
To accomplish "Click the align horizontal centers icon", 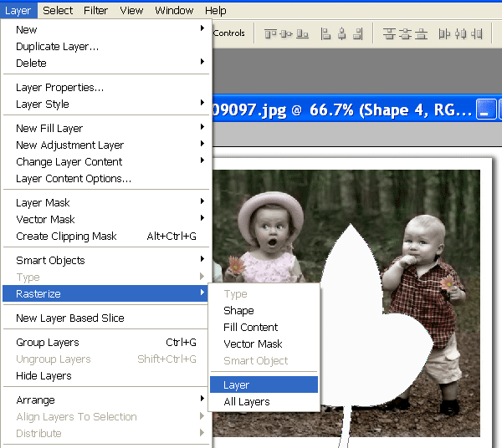I will tap(342, 33).
